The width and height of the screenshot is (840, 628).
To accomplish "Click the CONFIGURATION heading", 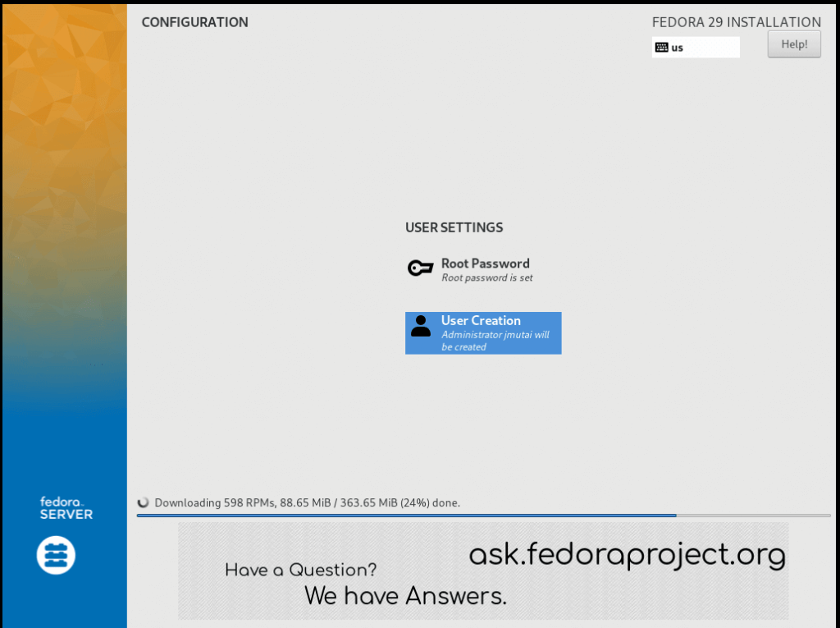I will click(x=194, y=22).
